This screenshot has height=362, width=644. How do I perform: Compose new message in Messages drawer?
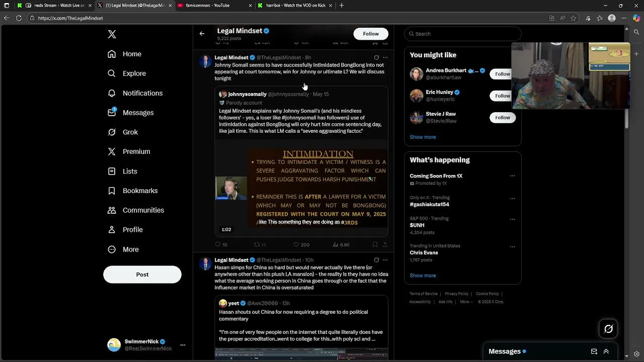[x=594, y=351]
